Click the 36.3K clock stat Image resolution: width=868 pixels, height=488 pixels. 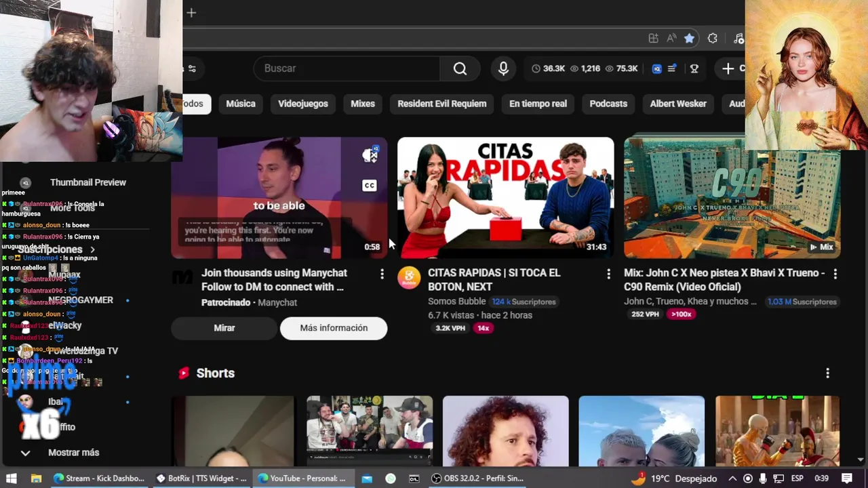point(548,68)
